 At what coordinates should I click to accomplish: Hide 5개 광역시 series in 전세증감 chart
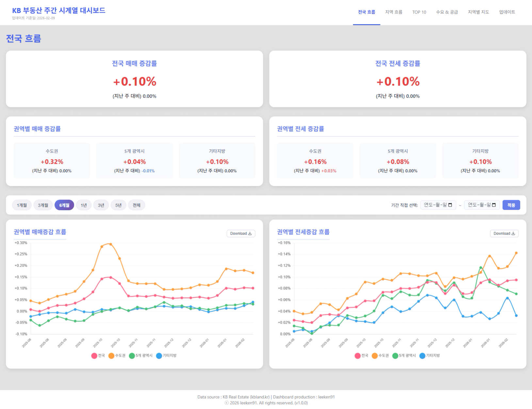pyautogui.click(x=404, y=356)
